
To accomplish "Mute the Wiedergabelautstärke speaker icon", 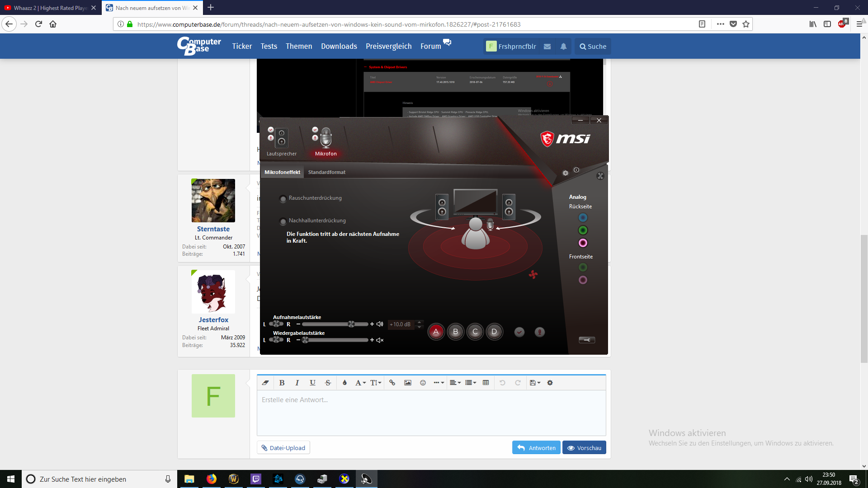I will click(380, 340).
